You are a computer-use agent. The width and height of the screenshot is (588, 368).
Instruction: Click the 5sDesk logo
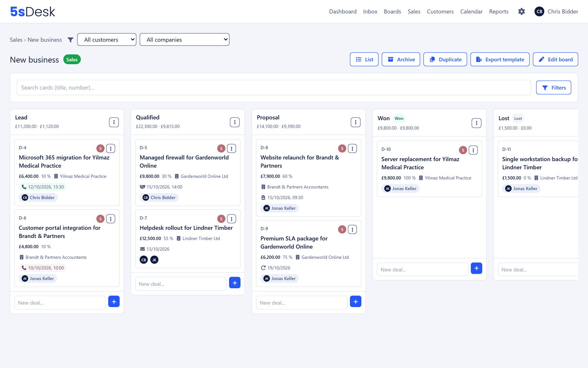(33, 11)
